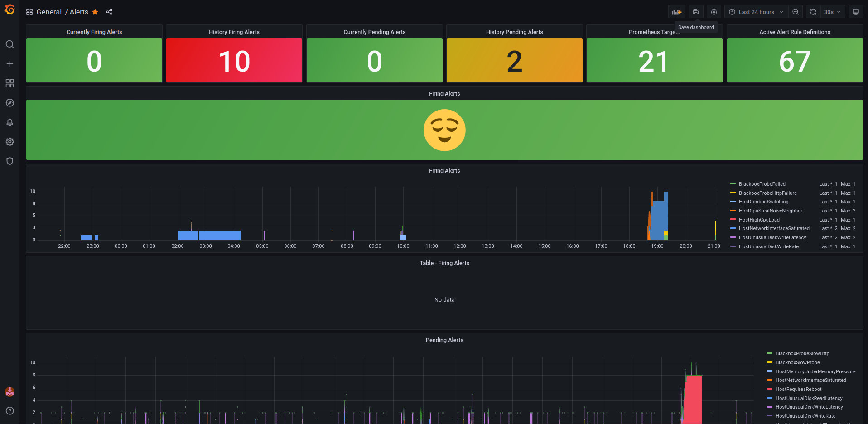Zoom out the time range

[x=796, y=12]
